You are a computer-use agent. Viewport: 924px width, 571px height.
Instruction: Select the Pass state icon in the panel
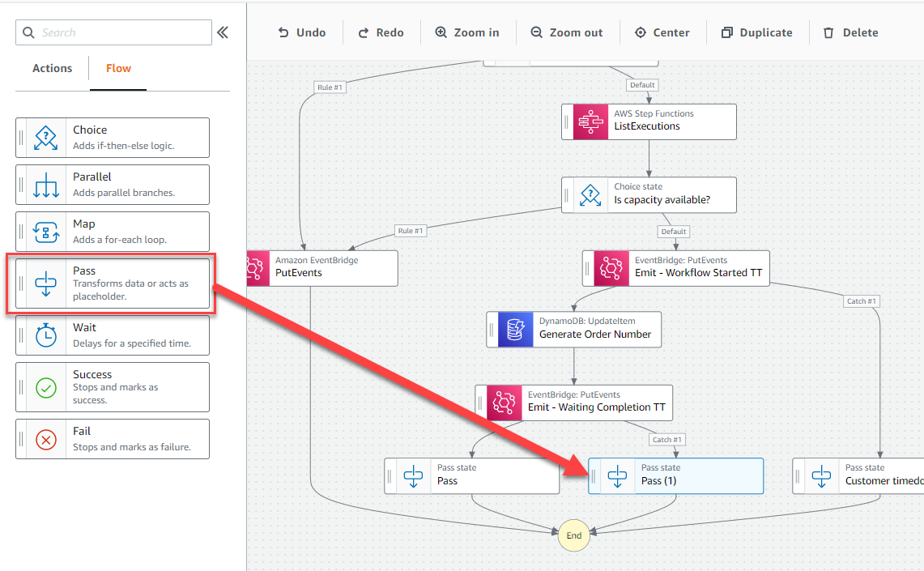(x=46, y=283)
